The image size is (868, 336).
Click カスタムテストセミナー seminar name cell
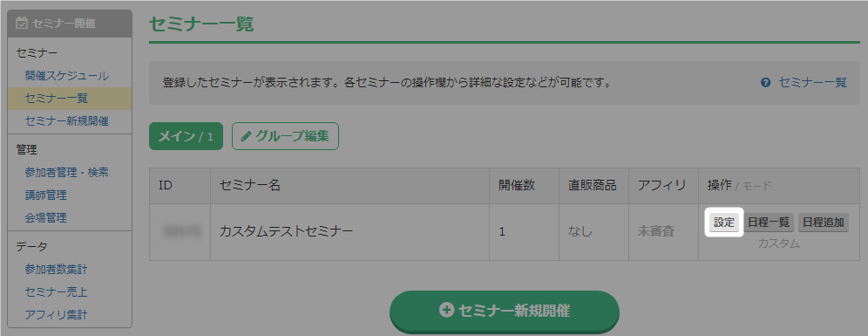(349, 232)
